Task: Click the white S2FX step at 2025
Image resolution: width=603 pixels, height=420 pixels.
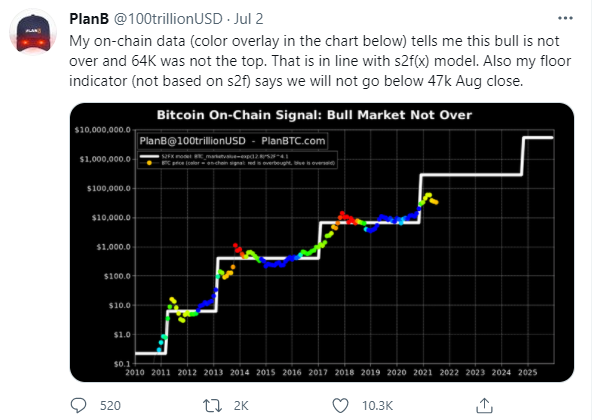Action: coord(537,137)
